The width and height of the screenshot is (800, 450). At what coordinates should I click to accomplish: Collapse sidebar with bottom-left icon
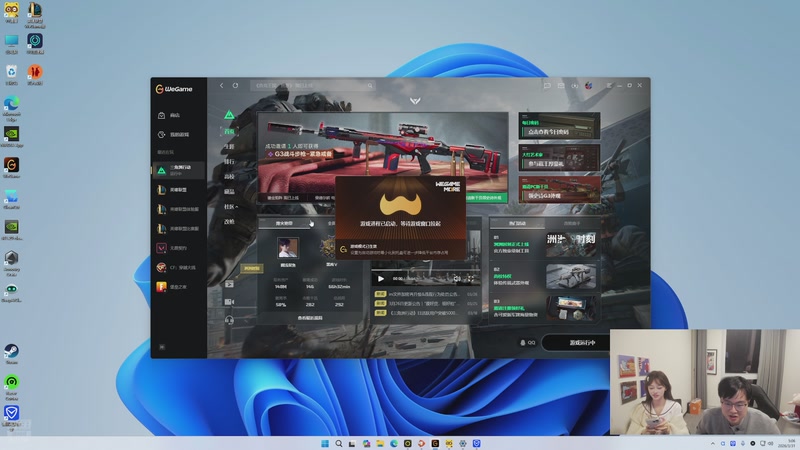coord(162,347)
